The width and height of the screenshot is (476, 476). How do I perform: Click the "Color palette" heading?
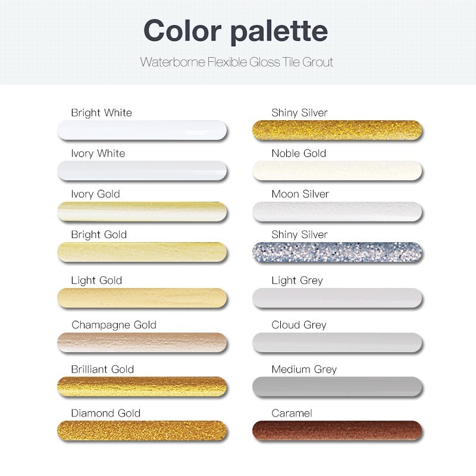point(236,31)
